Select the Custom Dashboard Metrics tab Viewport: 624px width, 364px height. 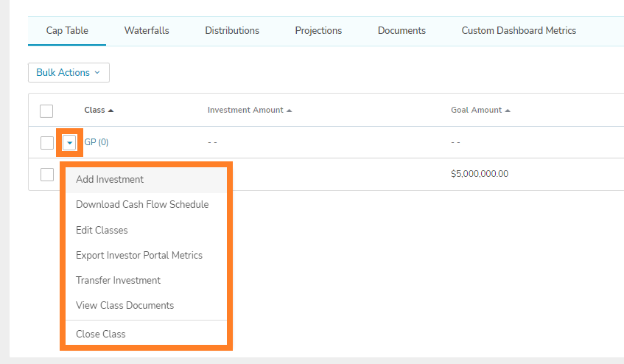(519, 31)
